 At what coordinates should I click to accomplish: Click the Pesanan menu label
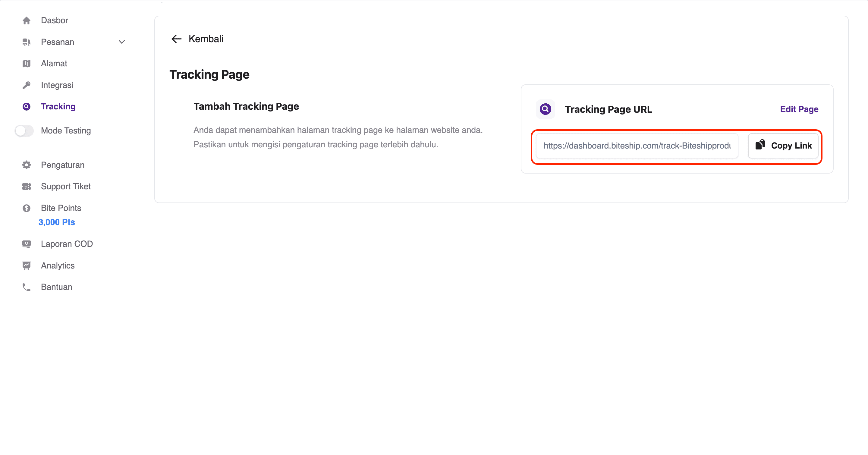tap(58, 42)
